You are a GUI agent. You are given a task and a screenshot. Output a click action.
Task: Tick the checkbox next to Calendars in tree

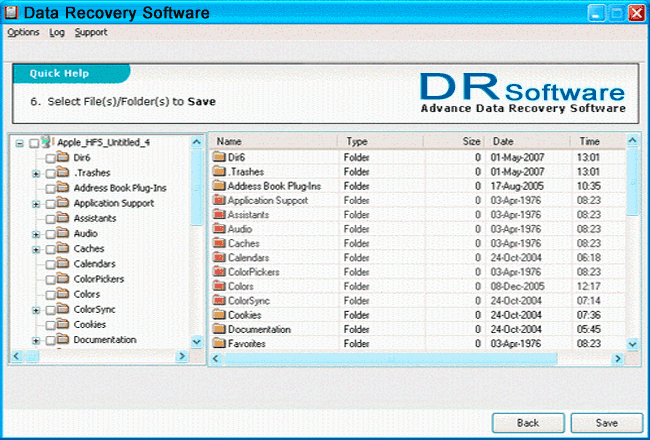(x=50, y=264)
